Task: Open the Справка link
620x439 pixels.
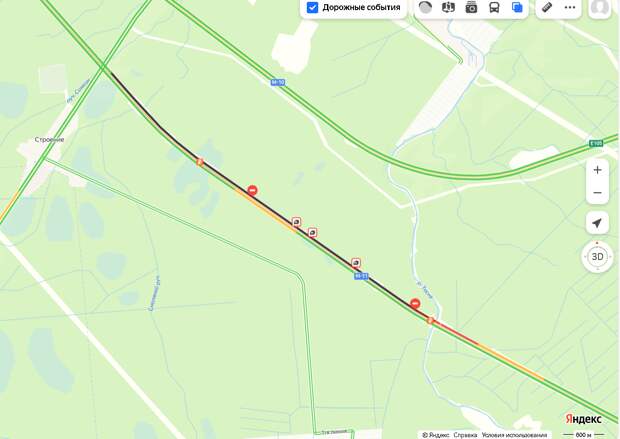Action: (465, 435)
